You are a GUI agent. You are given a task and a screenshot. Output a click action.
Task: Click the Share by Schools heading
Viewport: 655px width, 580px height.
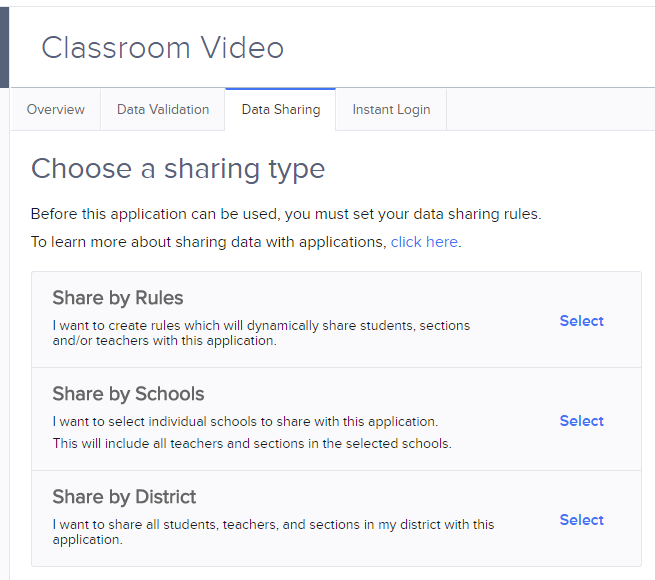point(128,394)
